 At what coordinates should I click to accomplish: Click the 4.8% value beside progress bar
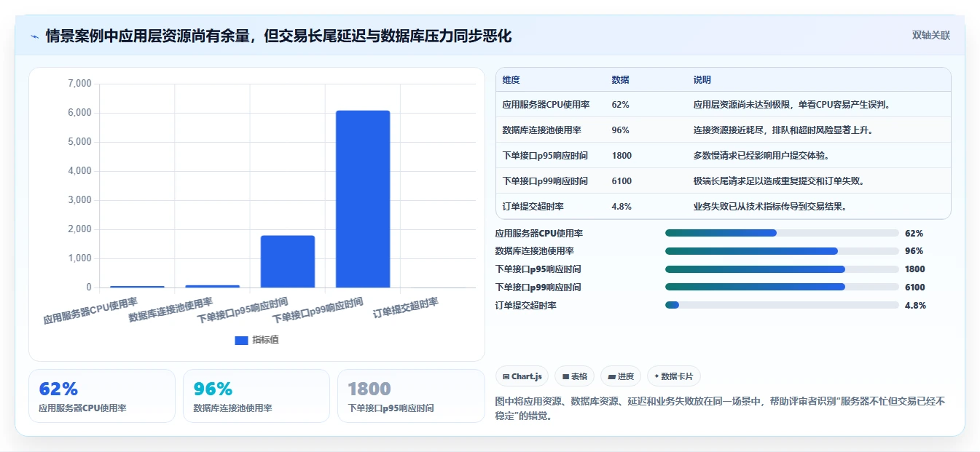pyautogui.click(x=915, y=306)
